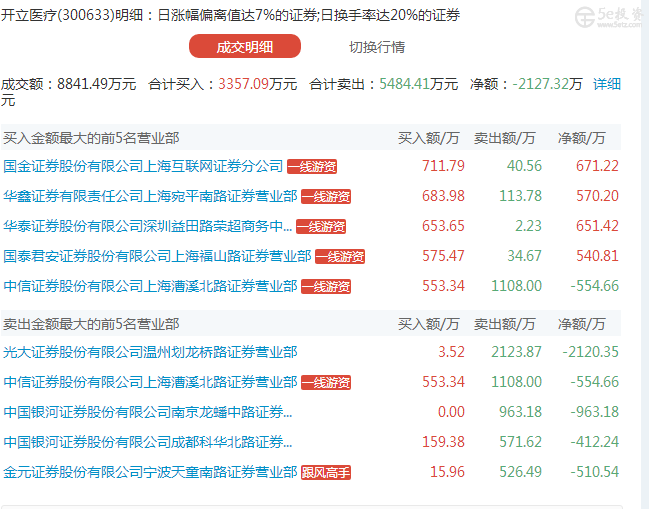Screen dimensions: 649x509
Task: Click buy amount 575.47
Action: tap(443, 256)
